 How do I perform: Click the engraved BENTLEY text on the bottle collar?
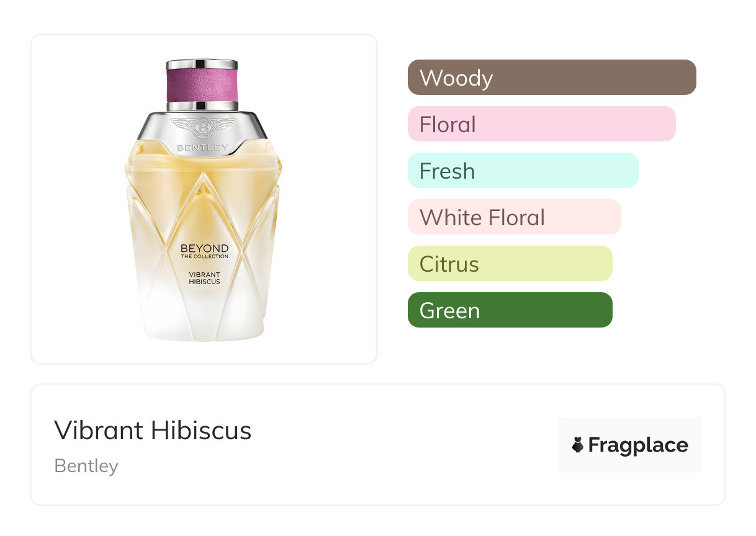(203, 148)
